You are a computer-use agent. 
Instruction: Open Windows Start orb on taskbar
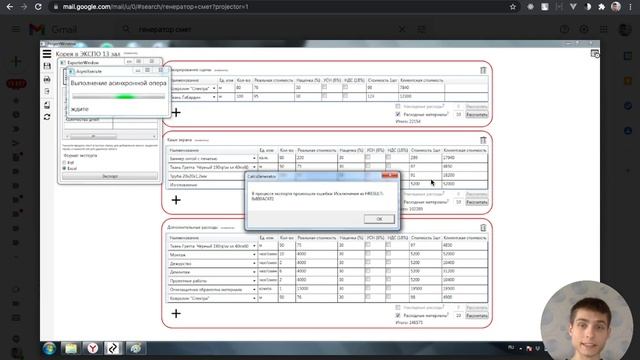point(49,349)
